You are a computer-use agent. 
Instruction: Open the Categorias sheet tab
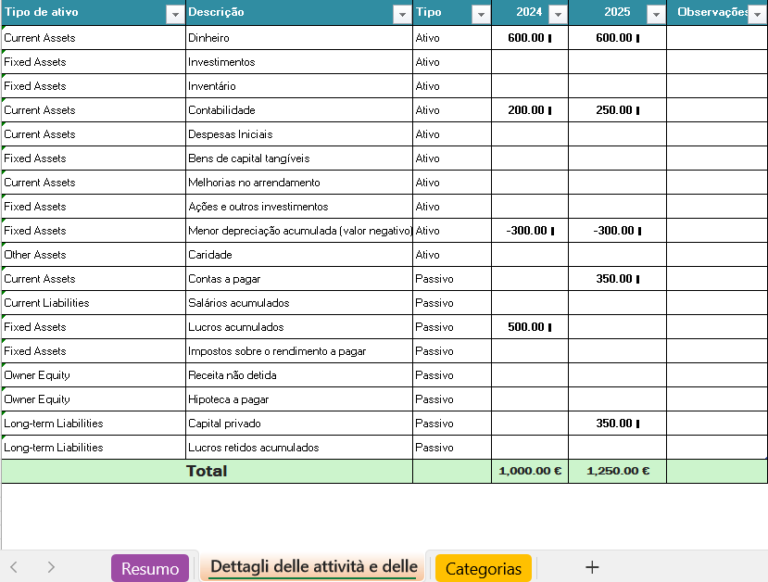[483, 568]
